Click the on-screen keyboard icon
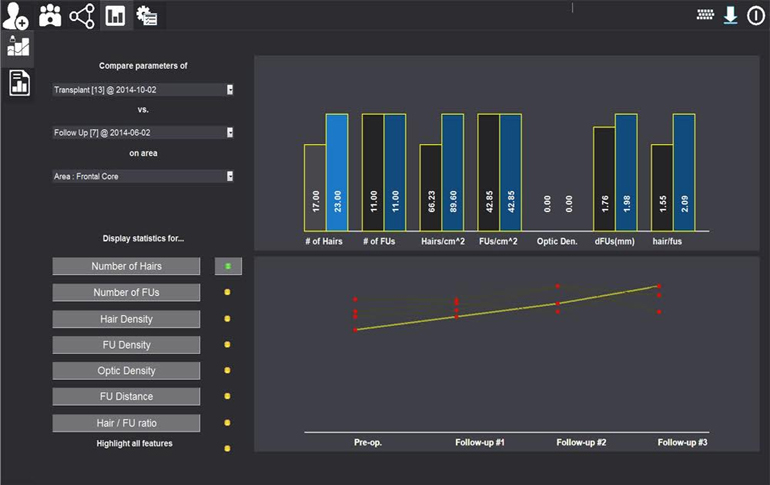The height and width of the screenshot is (485, 770). (706, 15)
